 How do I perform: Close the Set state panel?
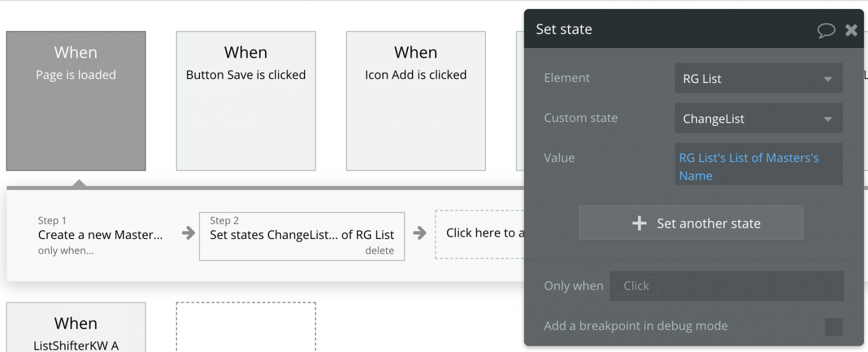coord(851,30)
